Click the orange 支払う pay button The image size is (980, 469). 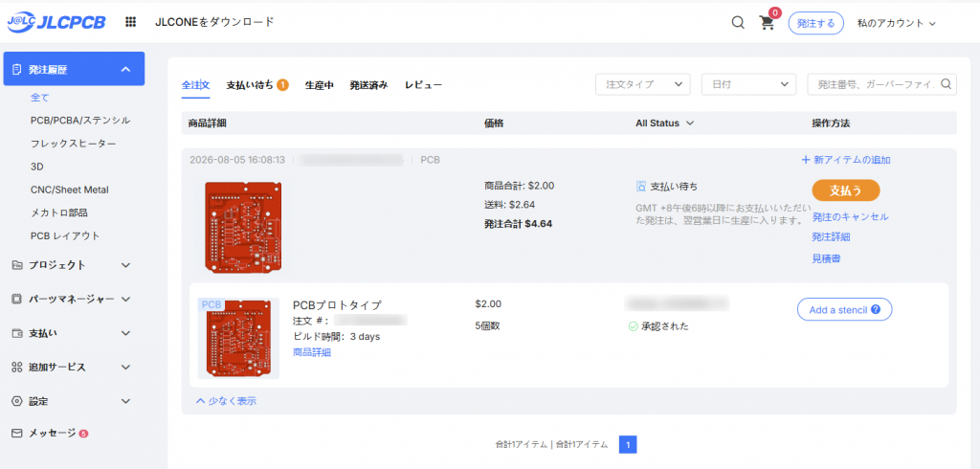coord(846,190)
